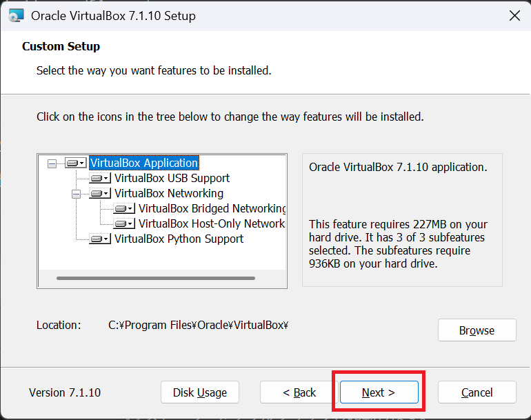Select the VirtualBox Bridged Networking text entry

pos(212,209)
